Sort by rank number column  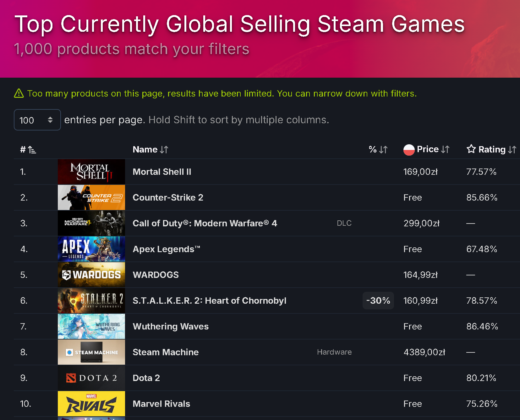click(28, 150)
